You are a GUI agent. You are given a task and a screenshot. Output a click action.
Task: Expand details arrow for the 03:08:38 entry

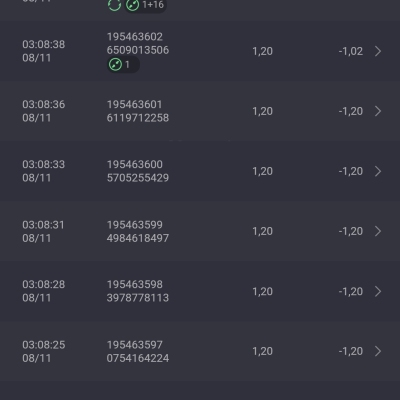pyautogui.click(x=378, y=51)
